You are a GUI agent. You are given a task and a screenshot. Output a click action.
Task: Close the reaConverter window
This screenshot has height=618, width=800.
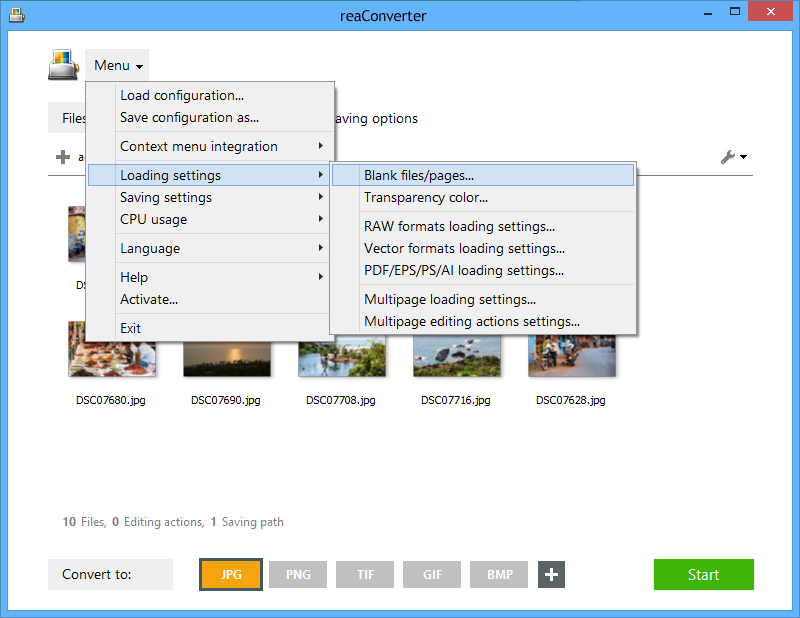tap(770, 11)
